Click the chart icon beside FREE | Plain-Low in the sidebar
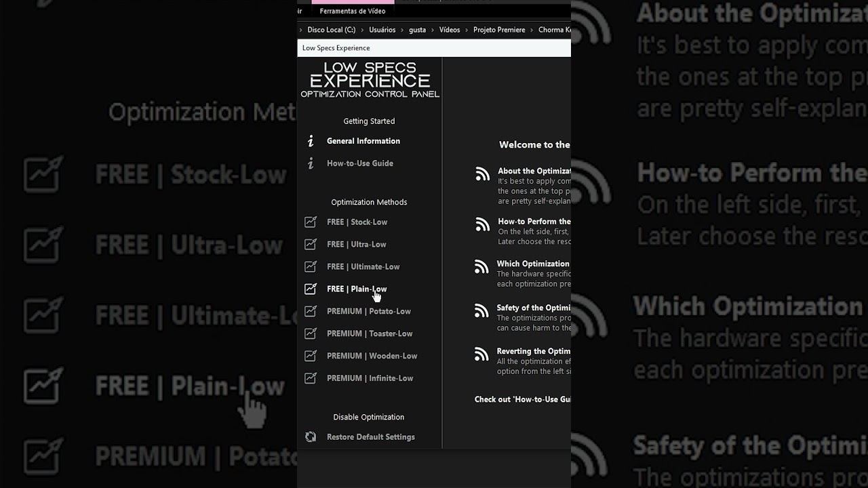The height and width of the screenshot is (488, 868). [x=311, y=289]
